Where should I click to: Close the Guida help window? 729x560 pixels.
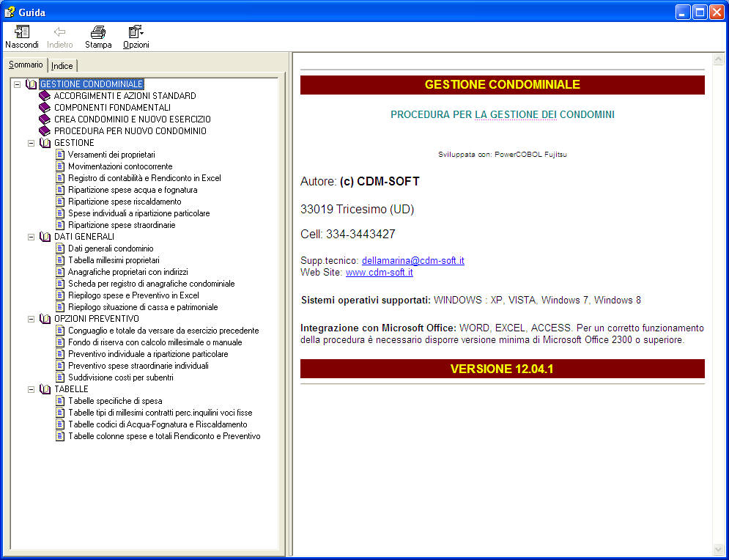(717, 12)
